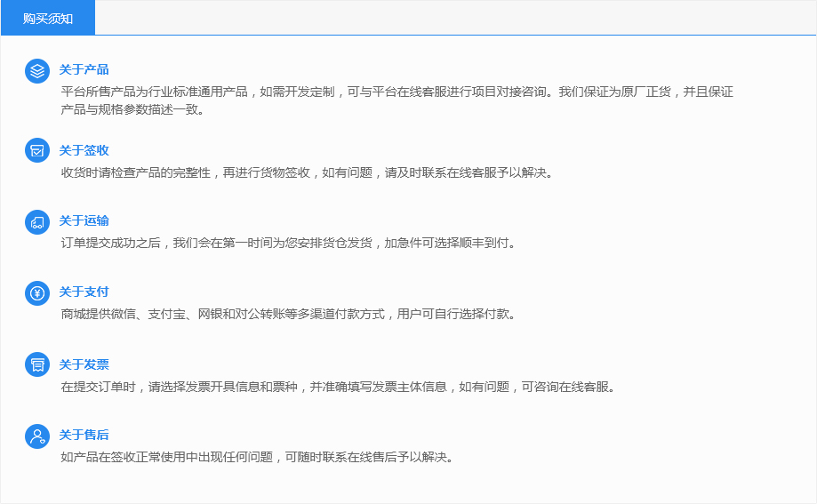
Task: Click the inbox icon beside 关于签收
Action: pos(36,151)
